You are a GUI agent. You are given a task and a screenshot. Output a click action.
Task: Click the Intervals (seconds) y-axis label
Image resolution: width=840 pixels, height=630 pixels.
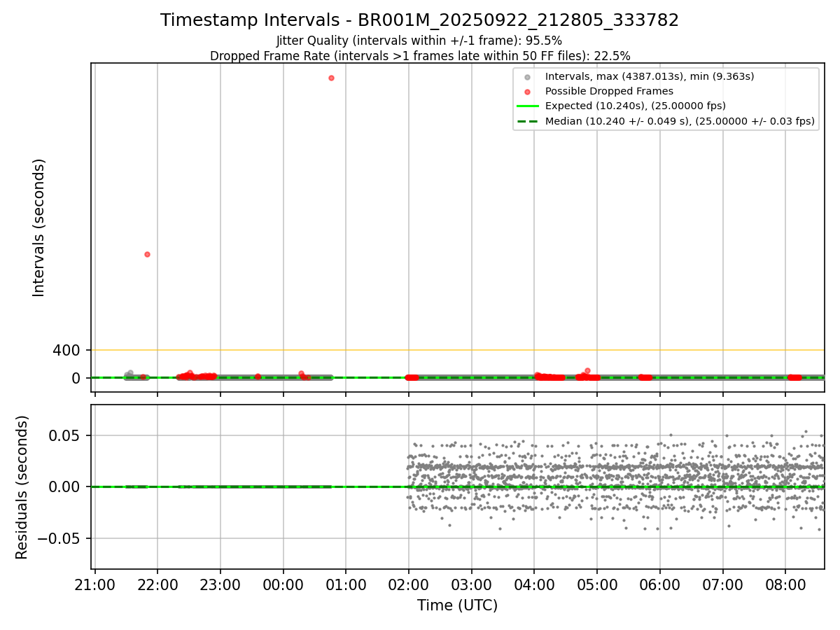[39, 227]
